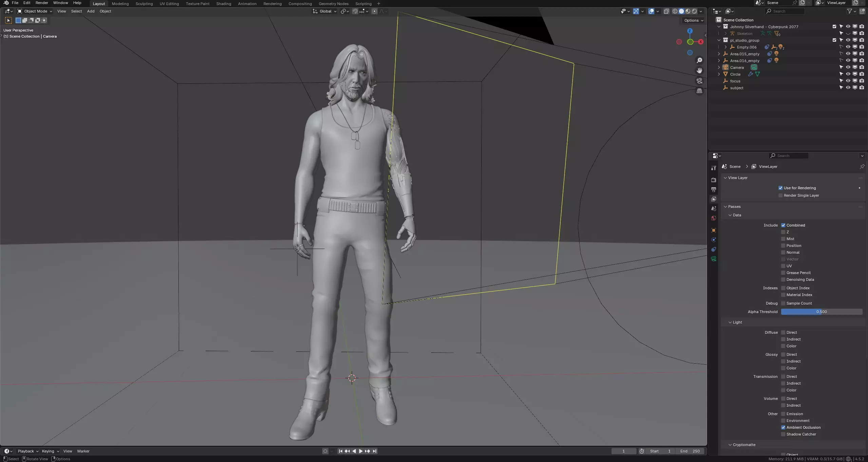Collapse the Light passes subpanel
The width and height of the screenshot is (868, 462).
coord(730,322)
